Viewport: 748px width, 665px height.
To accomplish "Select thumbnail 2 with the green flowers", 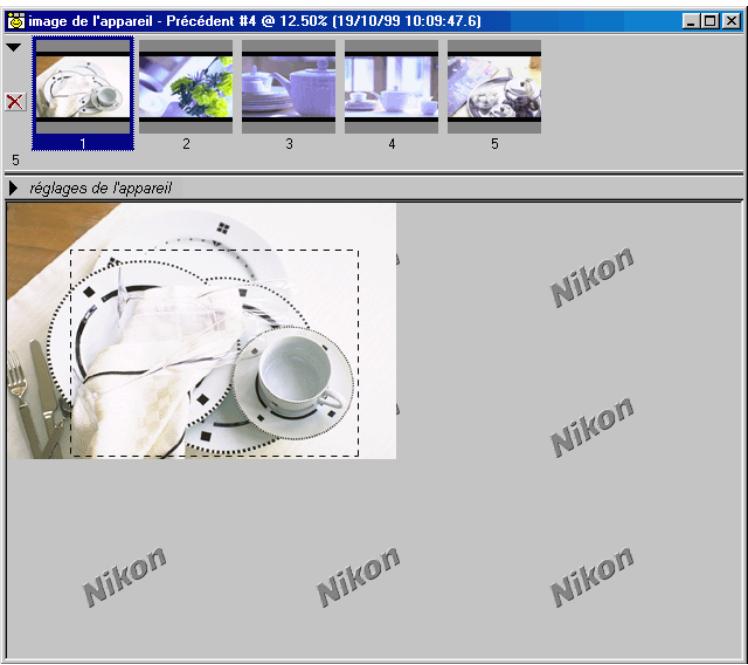I will (186, 86).
